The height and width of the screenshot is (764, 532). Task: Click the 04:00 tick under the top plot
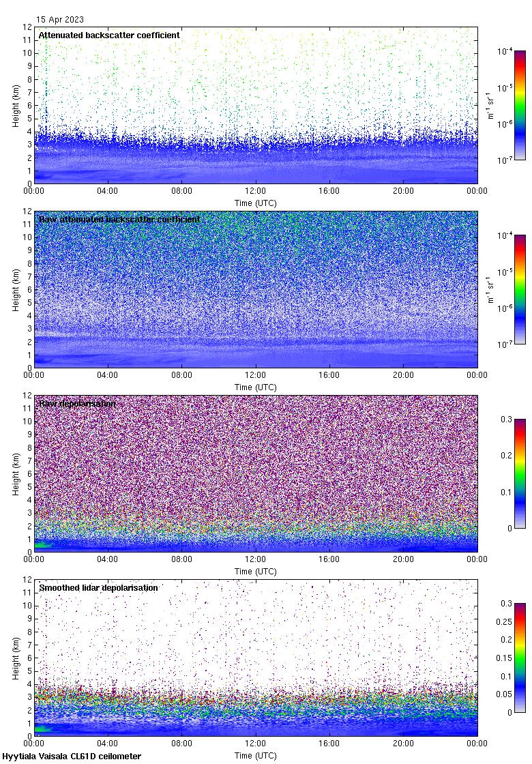tap(108, 192)
